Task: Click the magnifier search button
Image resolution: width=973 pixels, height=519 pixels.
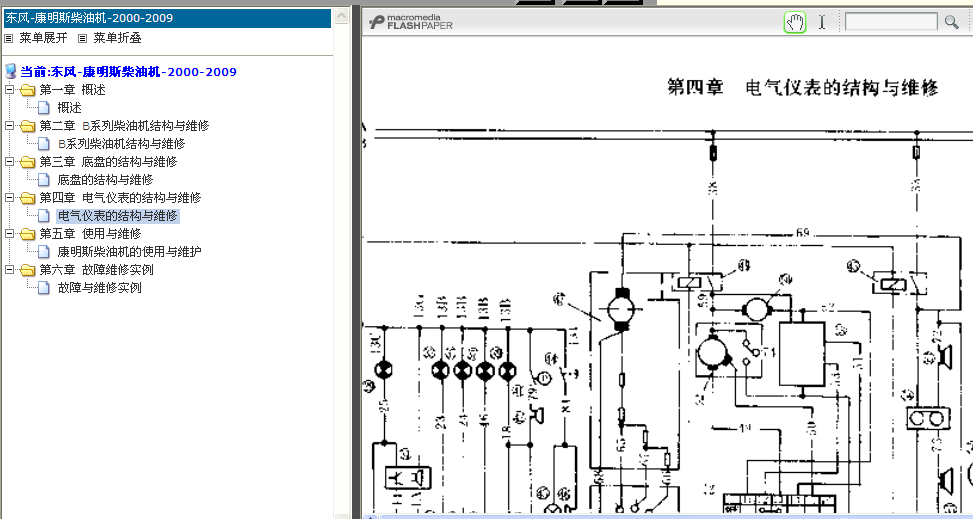Action: pos(951,22)
